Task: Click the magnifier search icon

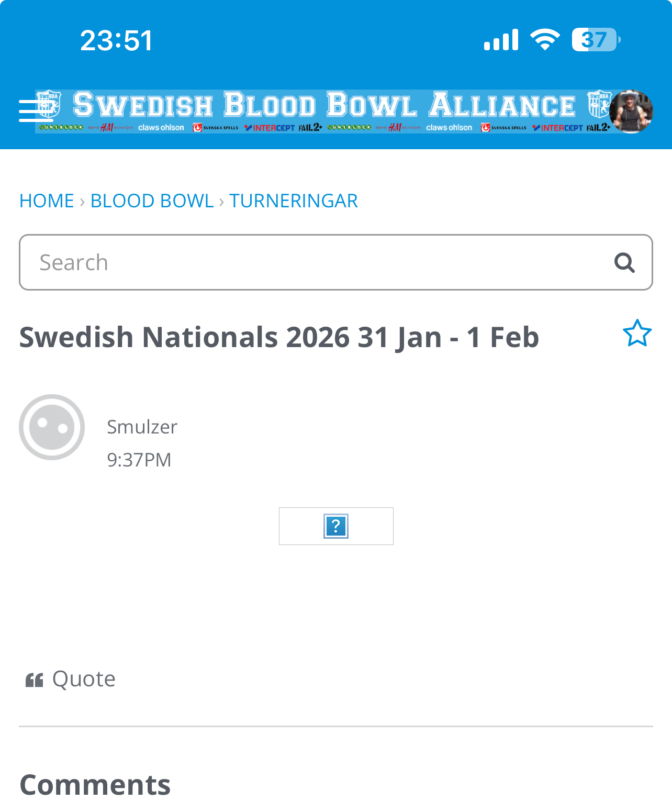Action: point(624,262)
